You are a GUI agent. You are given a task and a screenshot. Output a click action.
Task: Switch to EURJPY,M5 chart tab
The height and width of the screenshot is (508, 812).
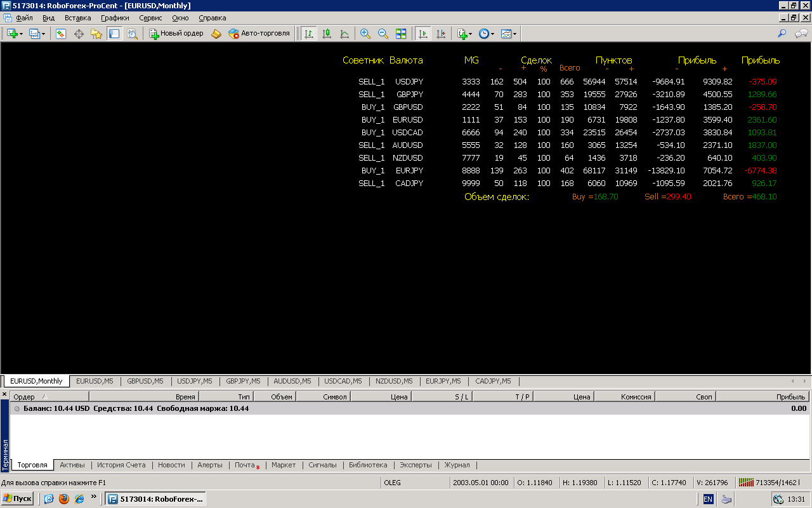coord(443,381)
